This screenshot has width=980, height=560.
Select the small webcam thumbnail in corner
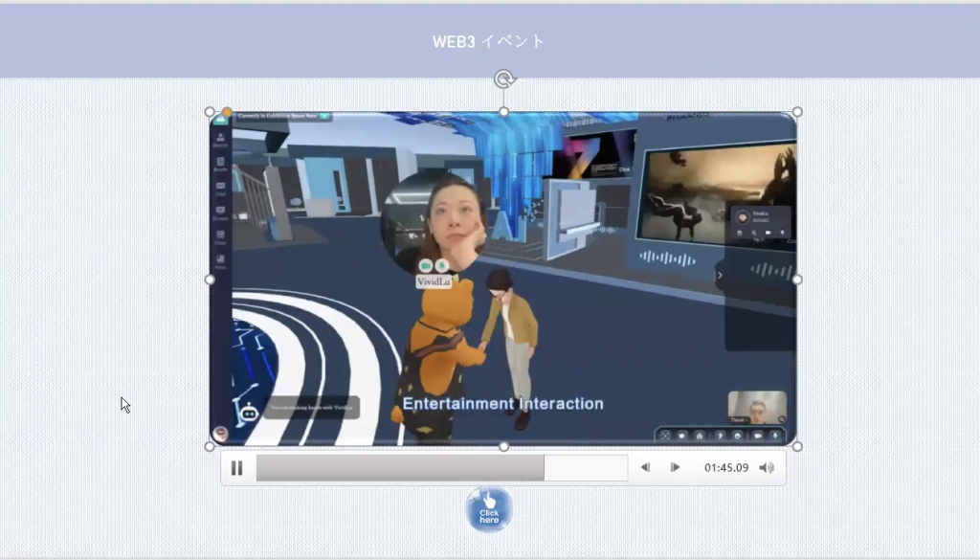point(756,407)
